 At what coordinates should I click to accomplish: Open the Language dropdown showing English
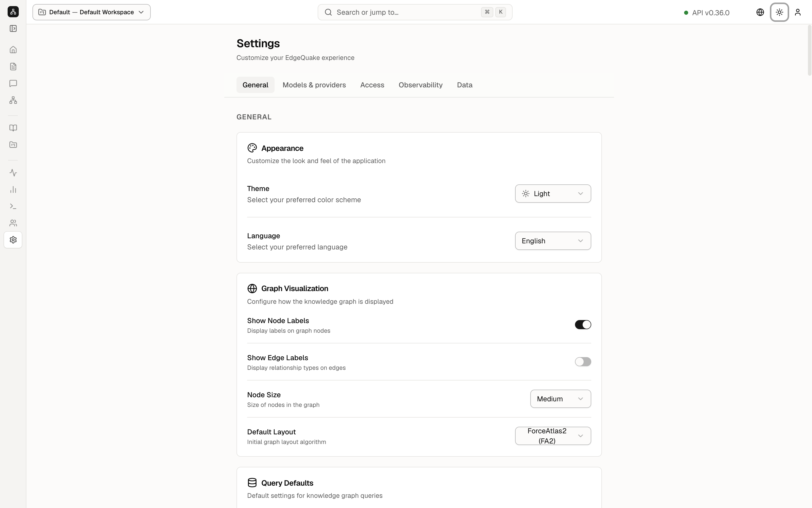[x=553, y=241]
